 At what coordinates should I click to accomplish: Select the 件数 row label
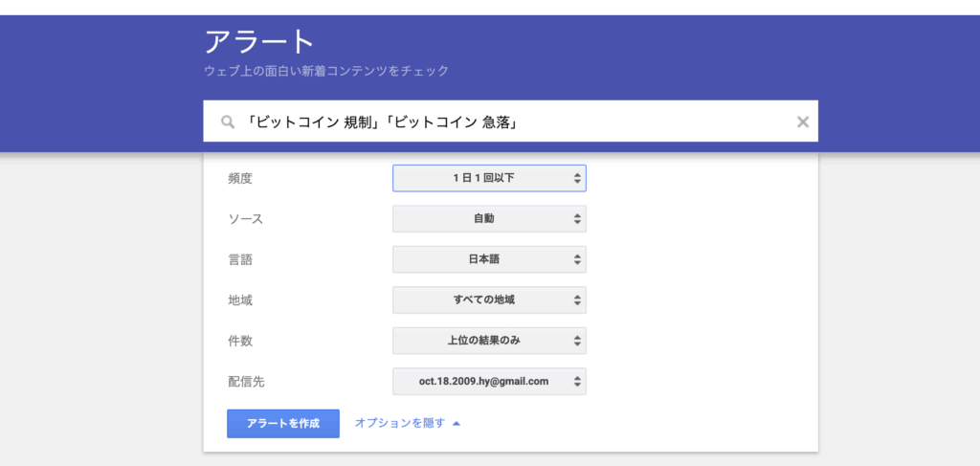tap(240, 341)
